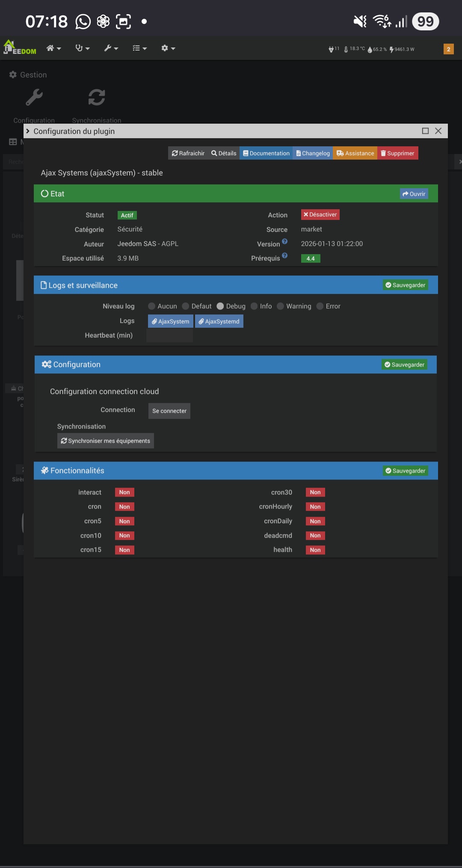Open the plugin Changelog
462x868 pixels.
(313, 153)
